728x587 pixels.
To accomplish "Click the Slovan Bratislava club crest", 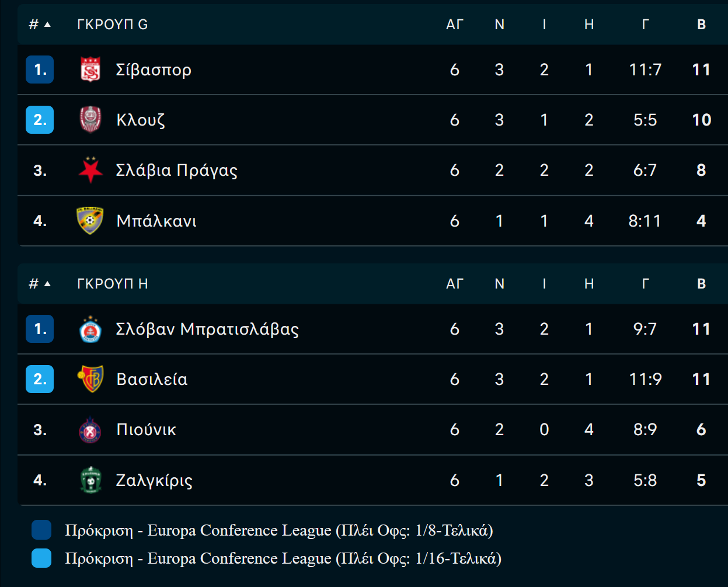I will tap(90, 329).
